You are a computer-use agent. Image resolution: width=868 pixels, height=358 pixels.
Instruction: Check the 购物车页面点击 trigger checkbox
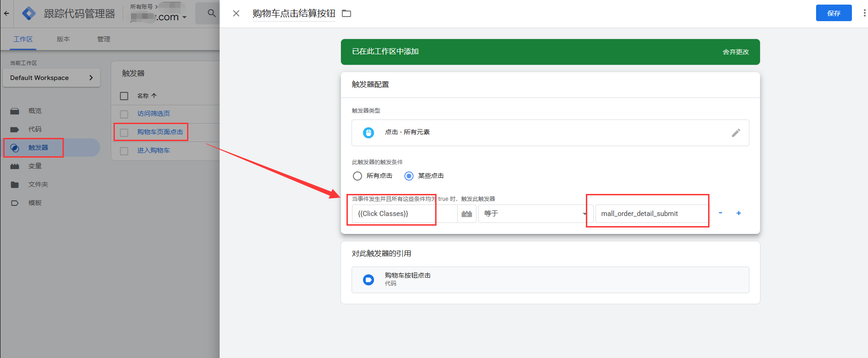[124, 132]
